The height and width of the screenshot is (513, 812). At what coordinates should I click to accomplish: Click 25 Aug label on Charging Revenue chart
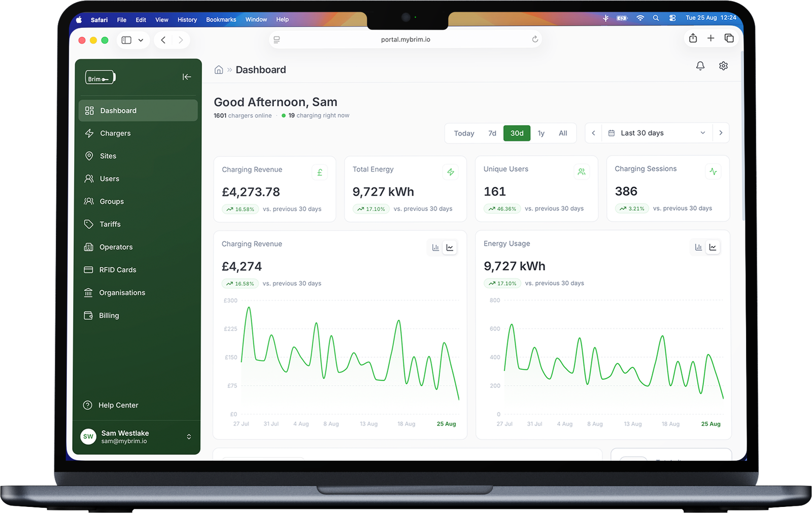(447, 424)
